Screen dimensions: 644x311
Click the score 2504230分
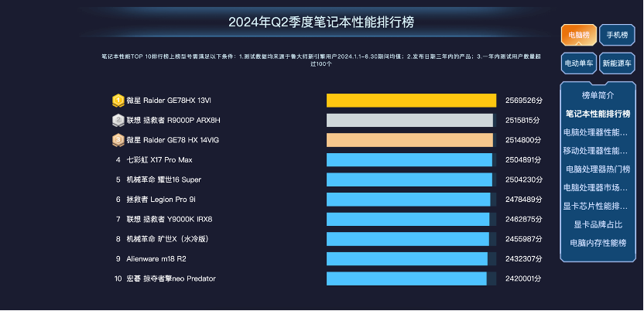coord(524,179)
